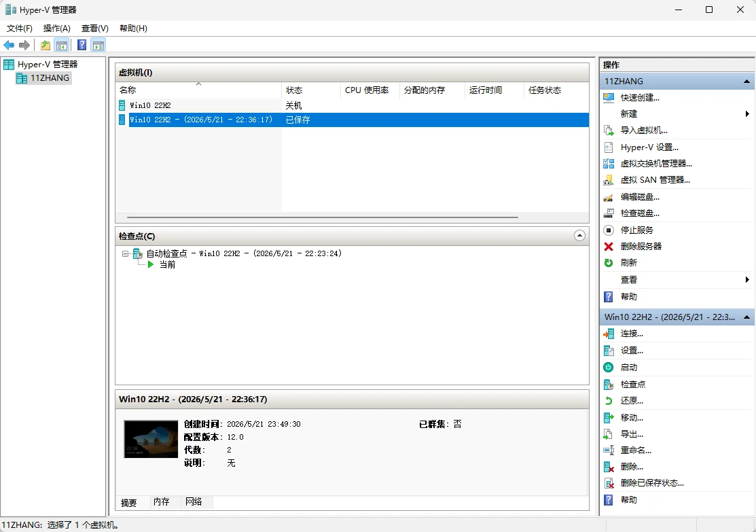Click the green 启动 power icon
Screen dimensions: 756x532
tap(609, 368)
